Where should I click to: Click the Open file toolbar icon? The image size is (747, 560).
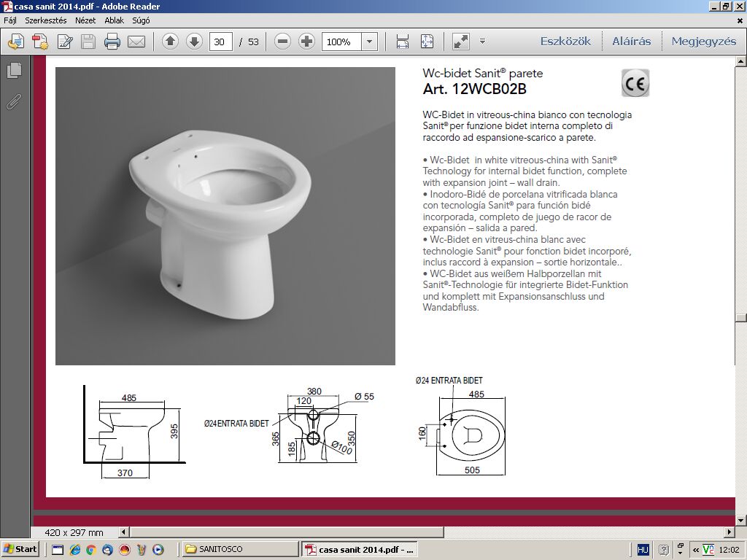(16, 42)
